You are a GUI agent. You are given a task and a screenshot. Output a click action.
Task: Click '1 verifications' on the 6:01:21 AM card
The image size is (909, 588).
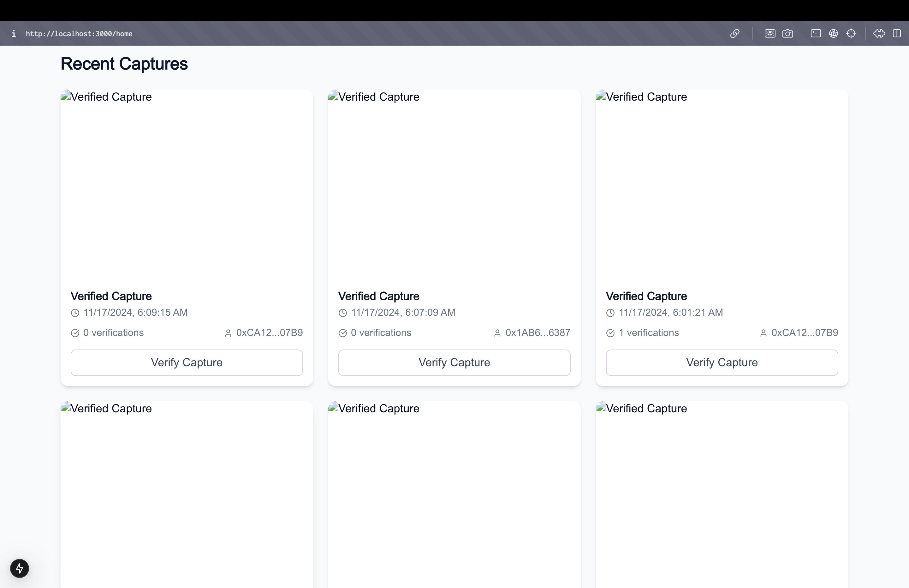(x=649, y=332)
